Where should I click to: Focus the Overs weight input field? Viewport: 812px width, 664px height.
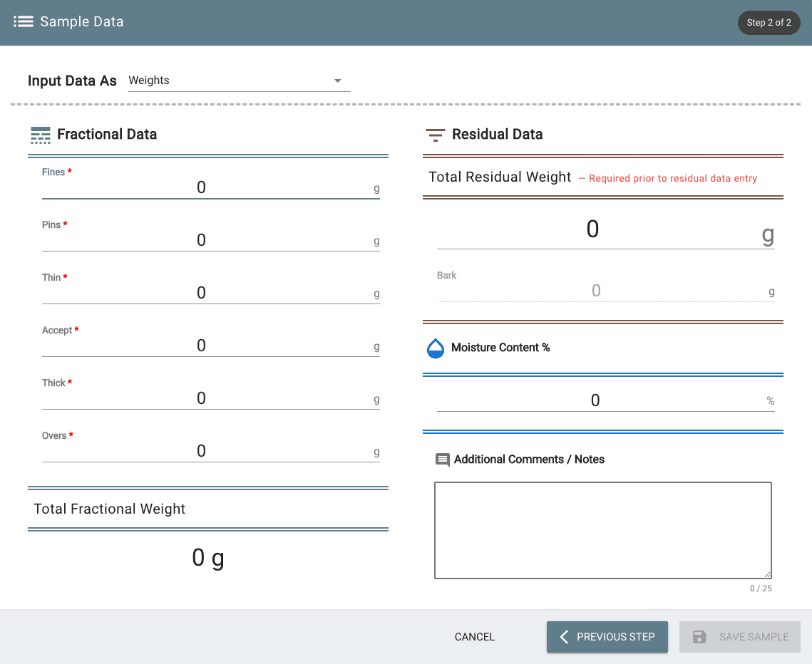click(x=211, y=451)
